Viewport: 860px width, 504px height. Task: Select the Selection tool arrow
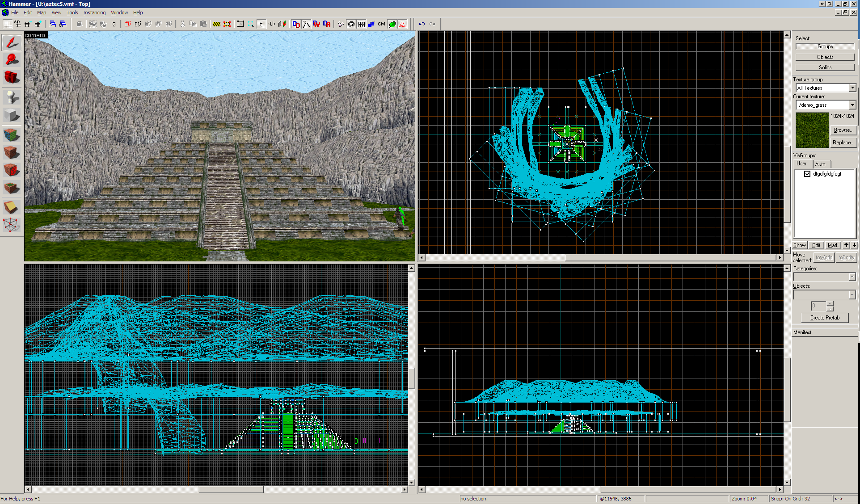[x=12, y=43]
